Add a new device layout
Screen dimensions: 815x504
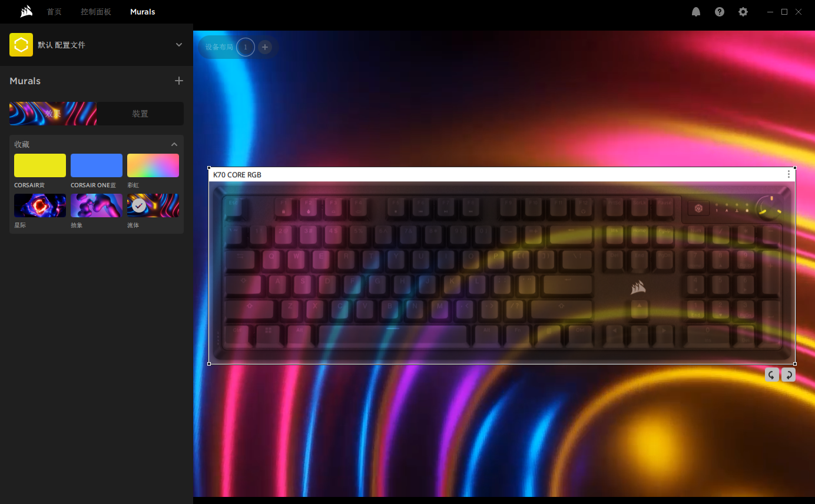pyautogui.click(x=265, y=47)
